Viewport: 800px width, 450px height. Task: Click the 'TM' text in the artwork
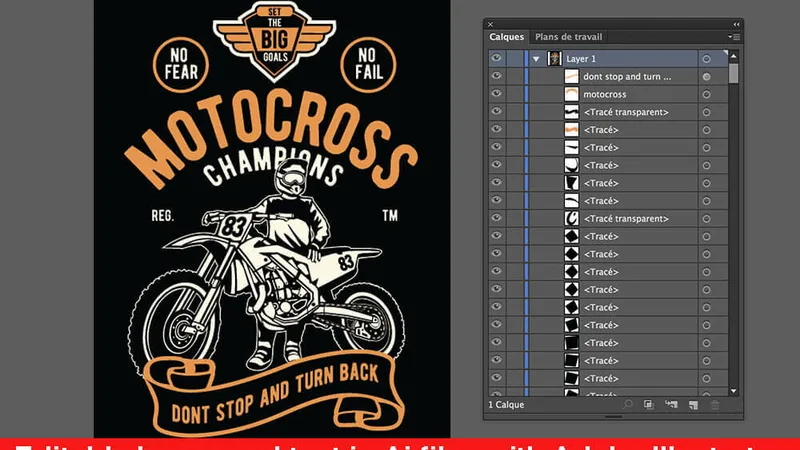coord(390,216)
